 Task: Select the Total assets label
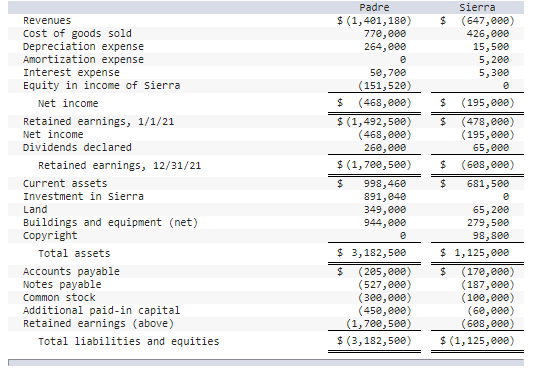(74, 253)
